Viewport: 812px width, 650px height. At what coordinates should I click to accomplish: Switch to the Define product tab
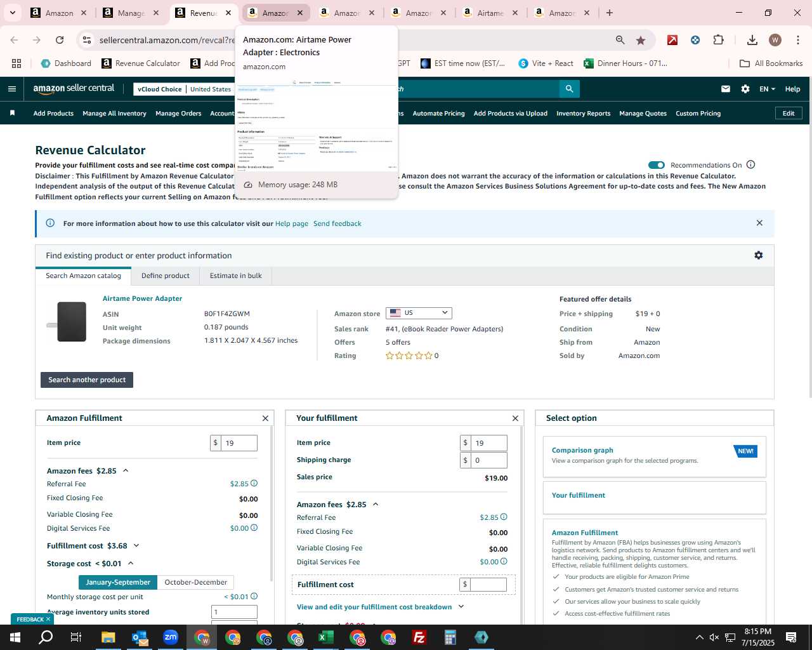pos(166,275)
